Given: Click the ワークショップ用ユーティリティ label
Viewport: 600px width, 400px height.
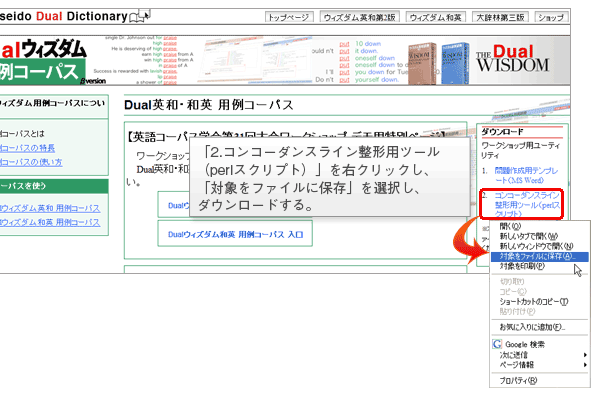Looking at the screenshot, I should pyautogui.click(x=520, y=150).
